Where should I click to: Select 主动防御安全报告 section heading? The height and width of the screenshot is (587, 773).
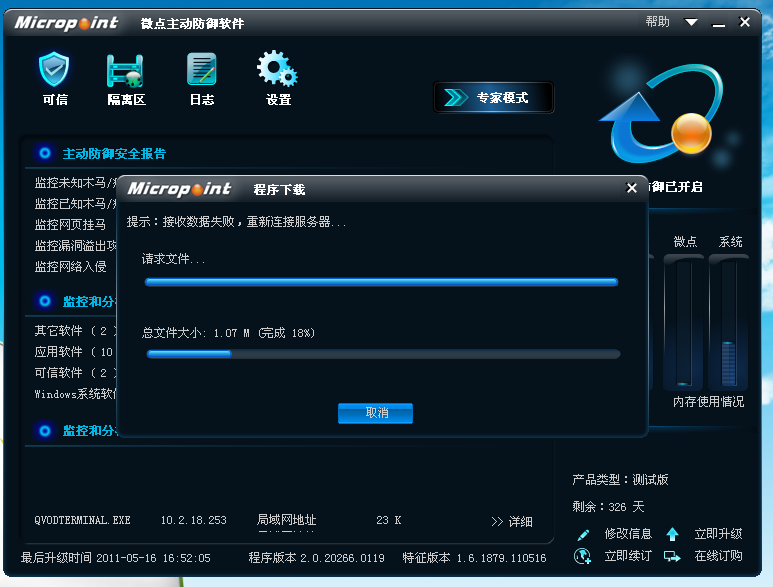click(x=114, y=154)
